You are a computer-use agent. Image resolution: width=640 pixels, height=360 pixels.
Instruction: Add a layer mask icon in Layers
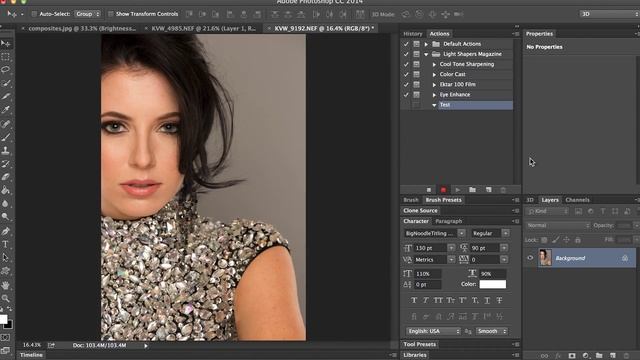coord(572,356)
